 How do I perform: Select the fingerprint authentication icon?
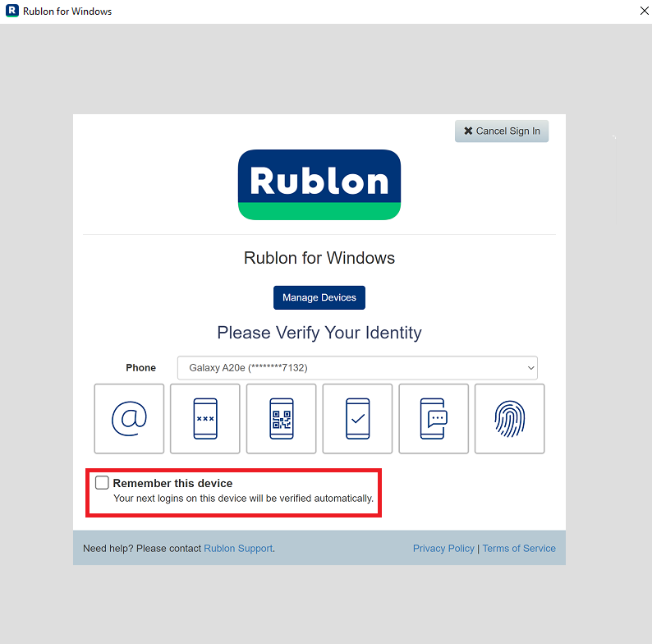coord(509,418)
